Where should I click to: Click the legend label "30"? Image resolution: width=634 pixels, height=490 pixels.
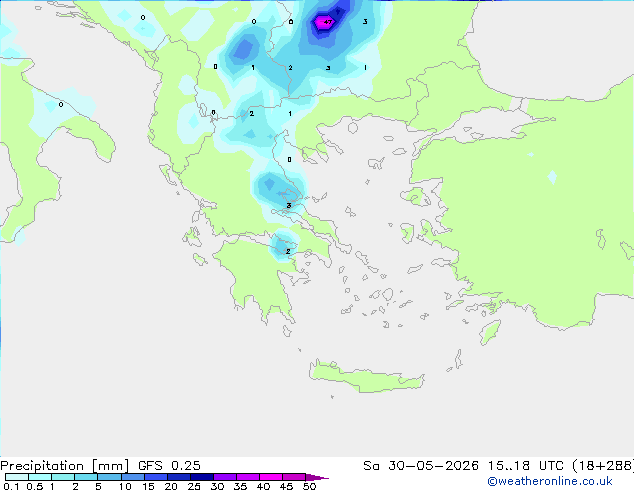coord(217,486)
